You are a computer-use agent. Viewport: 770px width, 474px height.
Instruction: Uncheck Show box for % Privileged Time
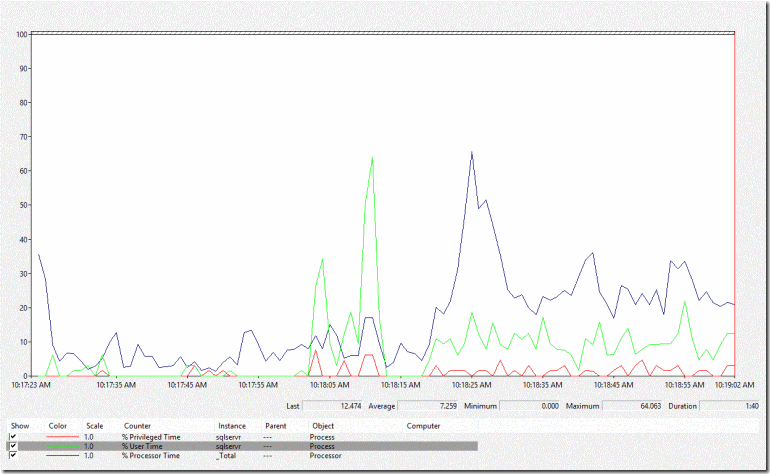[13, 437]
